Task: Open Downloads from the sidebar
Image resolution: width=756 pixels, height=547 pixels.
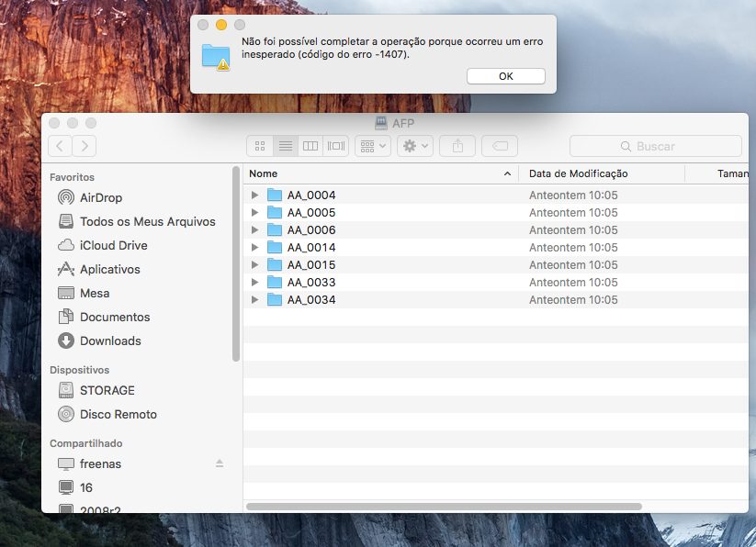Action: [x=110, y=340]
